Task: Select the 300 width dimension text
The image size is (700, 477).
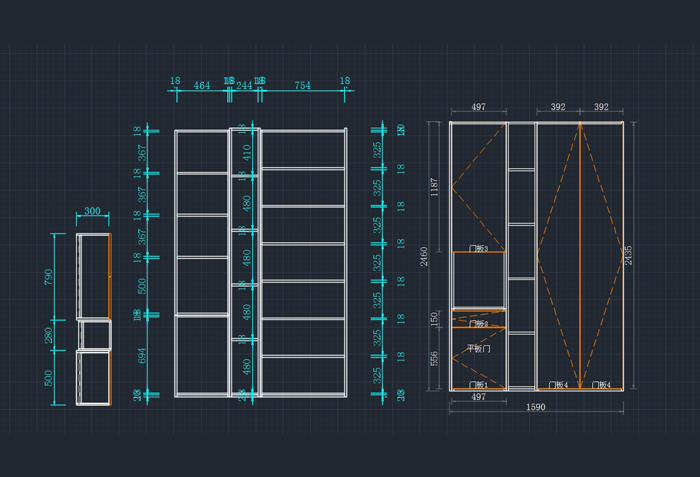Action: coord(92,212)
